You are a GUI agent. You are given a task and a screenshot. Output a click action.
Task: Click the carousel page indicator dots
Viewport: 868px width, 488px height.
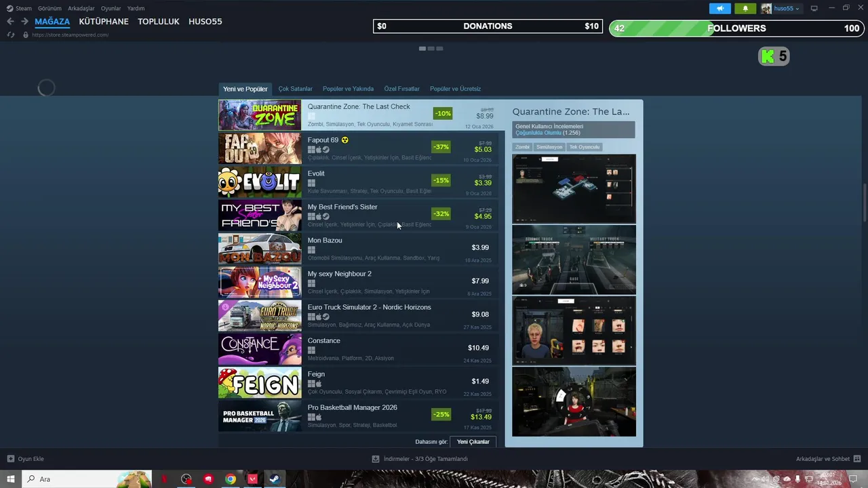pos(431,49)
